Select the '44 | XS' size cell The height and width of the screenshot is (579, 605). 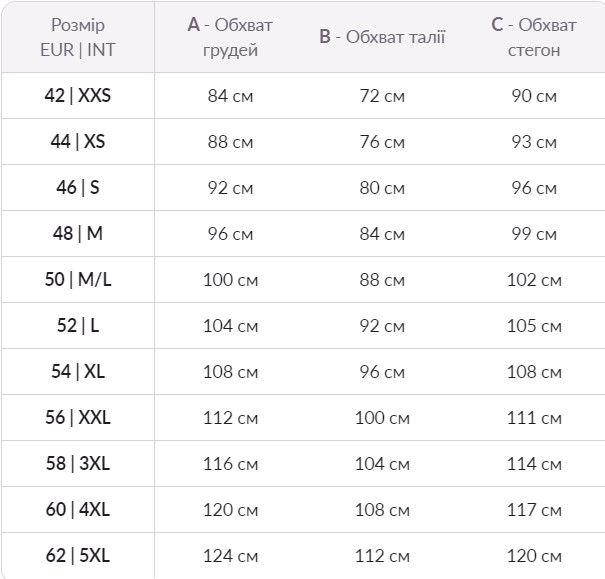point(78,141)
